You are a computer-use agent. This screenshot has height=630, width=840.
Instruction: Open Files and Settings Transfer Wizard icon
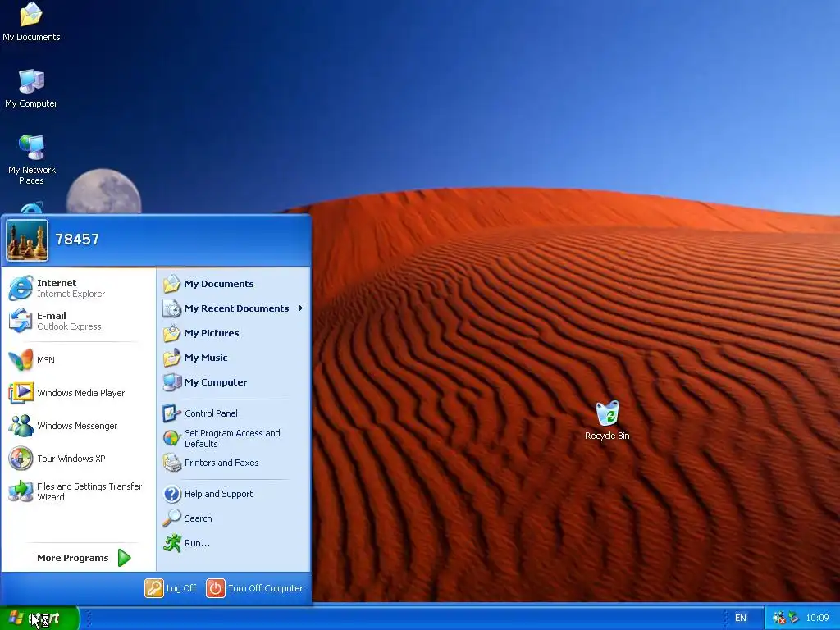(21, 491)
